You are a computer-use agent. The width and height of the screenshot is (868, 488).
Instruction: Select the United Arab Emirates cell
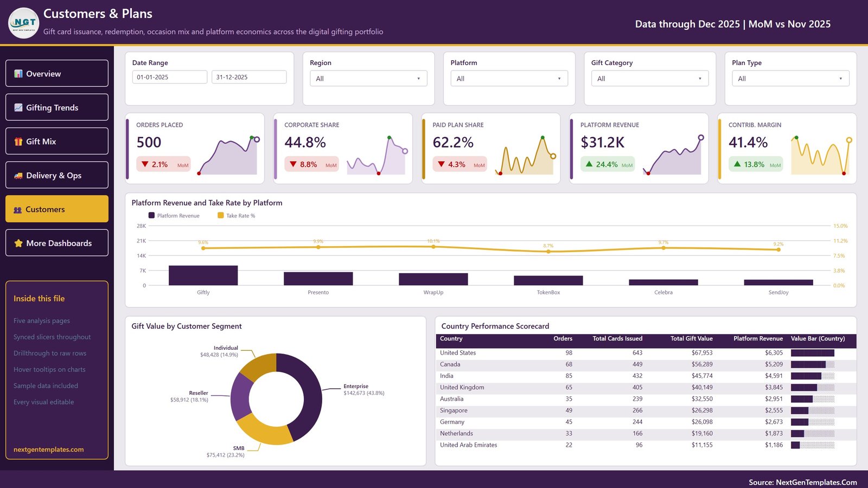(468, 445)
